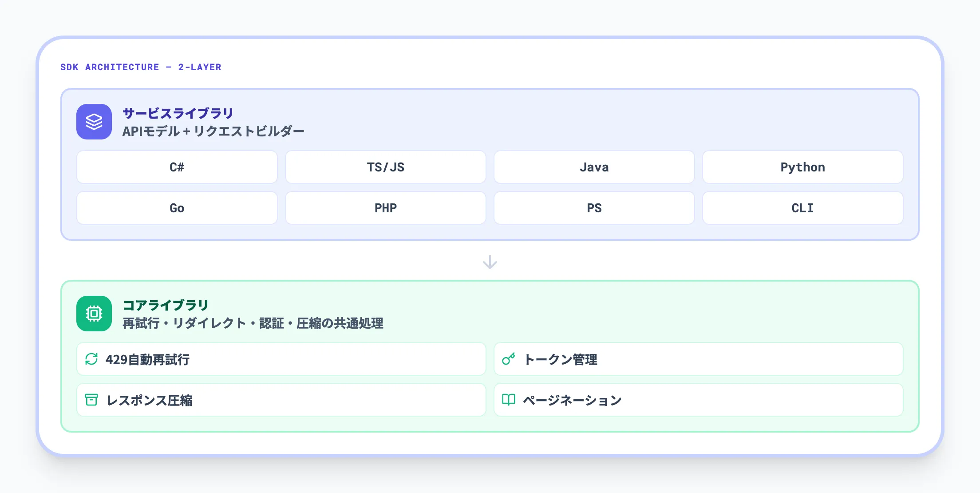980x493 pixels.
Task: Click the key icon next to トークン管理
Action: [510, 359]
